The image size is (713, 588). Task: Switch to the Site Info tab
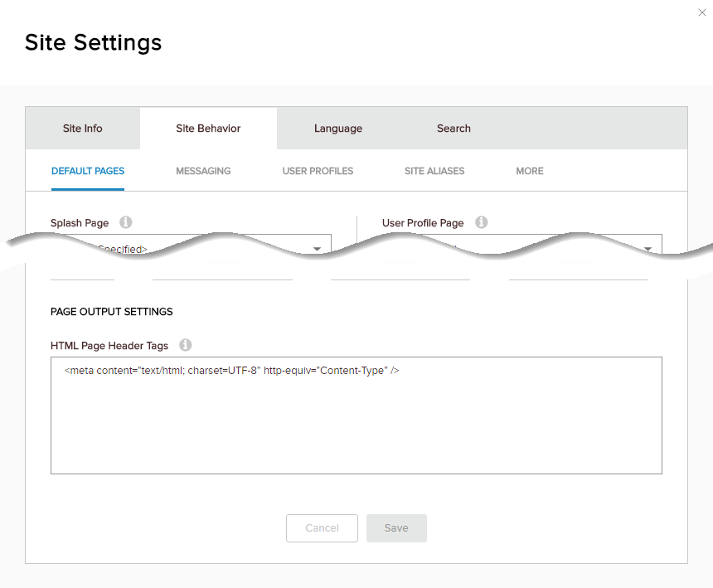coord(83,129)
